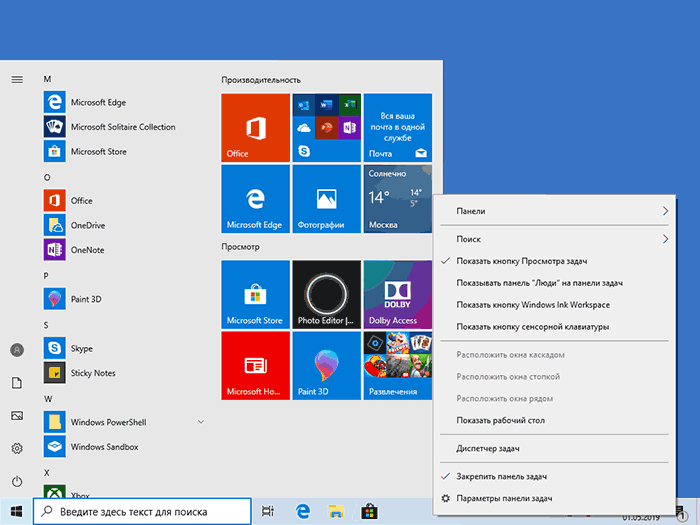Open the red Microsoft News tile

tap(255, 366)
